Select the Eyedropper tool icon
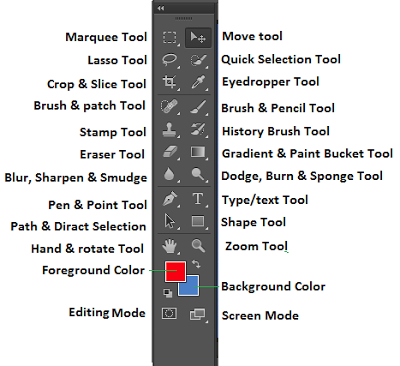 click(x=198, y=82)
